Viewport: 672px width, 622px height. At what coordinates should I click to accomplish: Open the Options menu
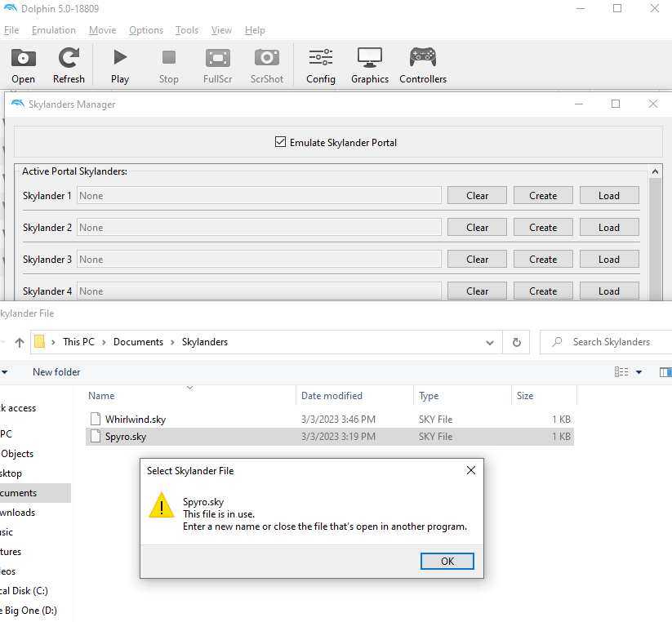146,30
